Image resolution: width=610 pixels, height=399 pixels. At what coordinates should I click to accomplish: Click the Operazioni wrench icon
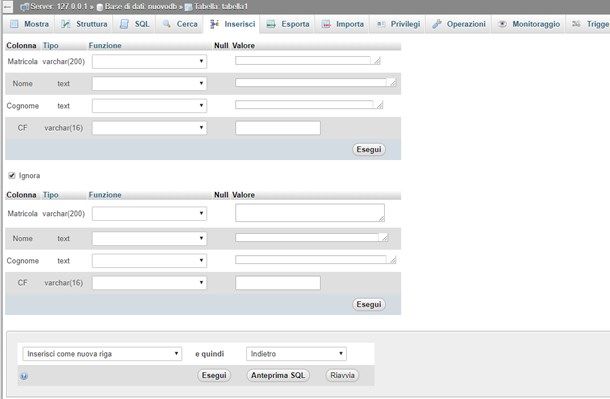tap(436, 24)
